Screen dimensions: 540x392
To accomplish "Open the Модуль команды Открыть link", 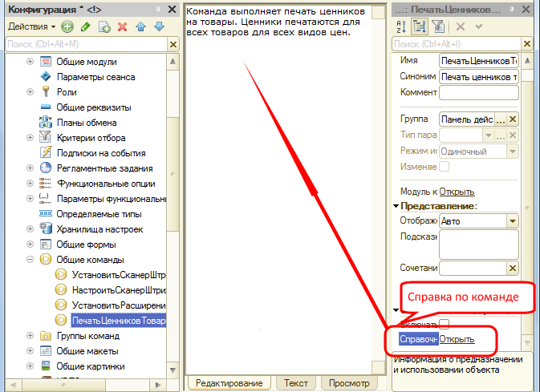I will click(x=457, y=192).
